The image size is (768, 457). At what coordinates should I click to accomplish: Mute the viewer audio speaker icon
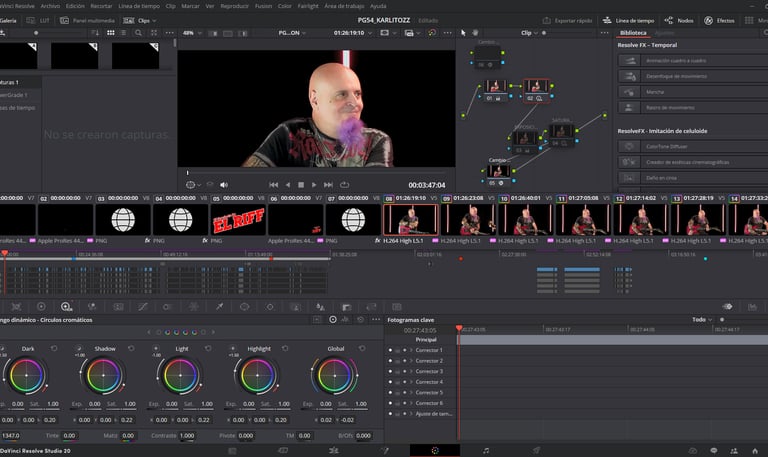coord(223,185)
